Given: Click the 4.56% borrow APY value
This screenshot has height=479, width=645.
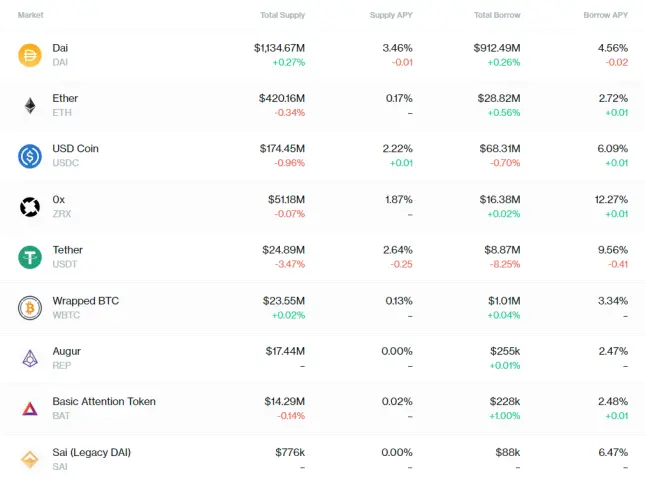Looking at the screenshot, I should (613, 48).
